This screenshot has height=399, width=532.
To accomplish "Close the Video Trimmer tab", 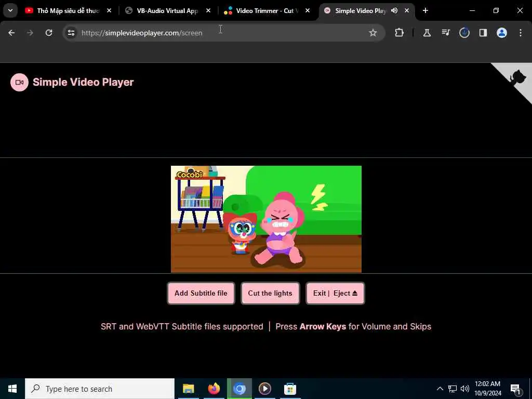I will pos(308,11).
